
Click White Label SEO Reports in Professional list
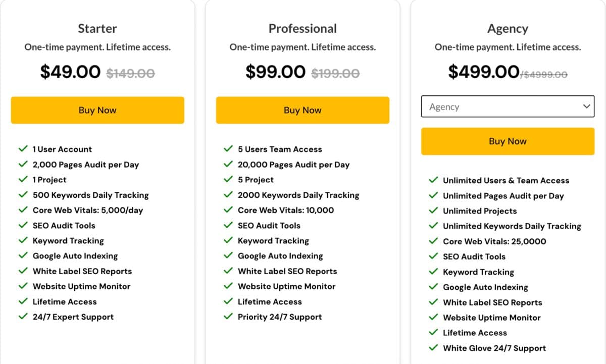(287, 271)
